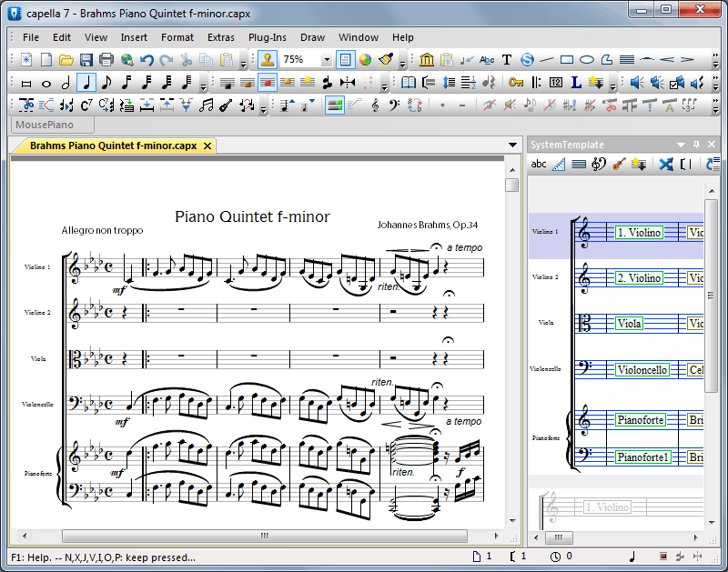The height and width of the screenshot is (572, 728).
Task: Toggle the page display button beside zoom
Action: tap(345, 60)
